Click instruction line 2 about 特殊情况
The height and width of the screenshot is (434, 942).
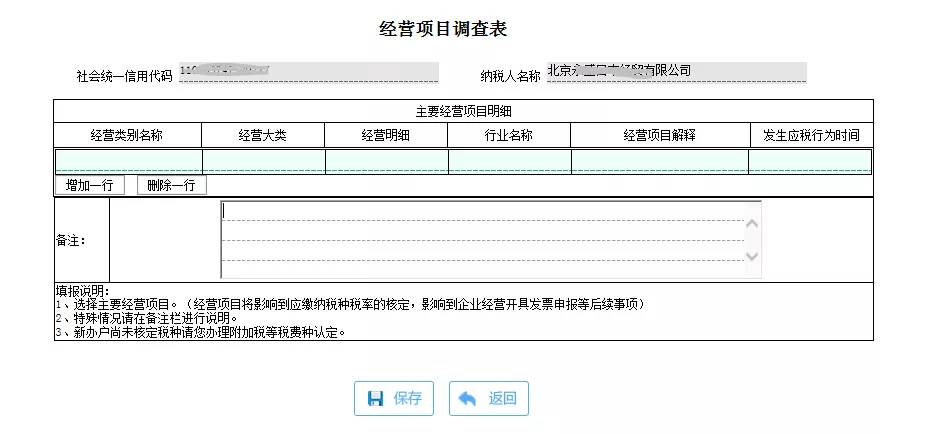(x=148, y=319)
